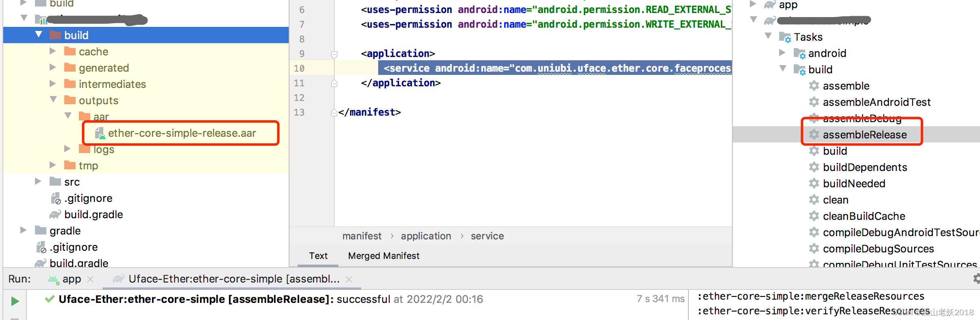Click the tmp folder icon

70,165
